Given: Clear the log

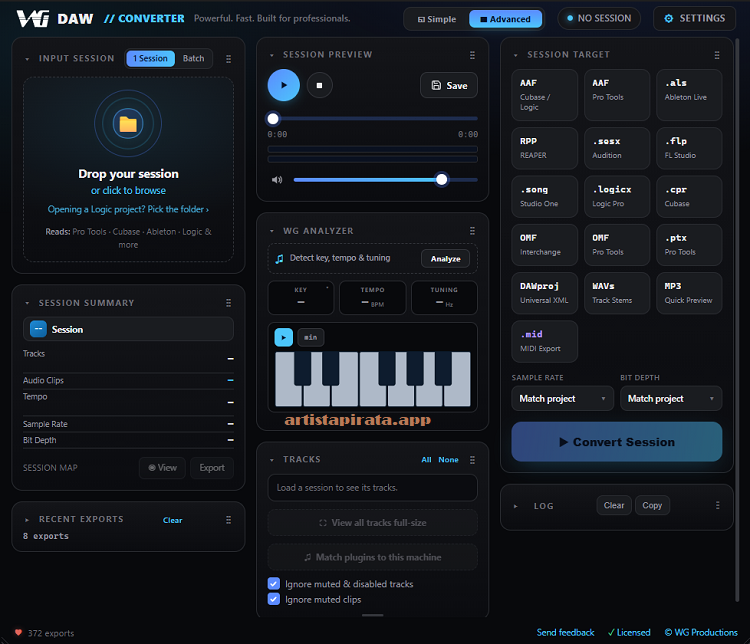Looking at the screenshot, I should click(614, 505).
